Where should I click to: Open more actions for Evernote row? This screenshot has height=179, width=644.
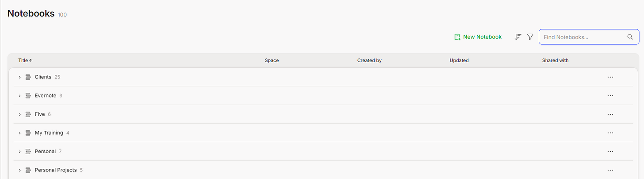610,96
